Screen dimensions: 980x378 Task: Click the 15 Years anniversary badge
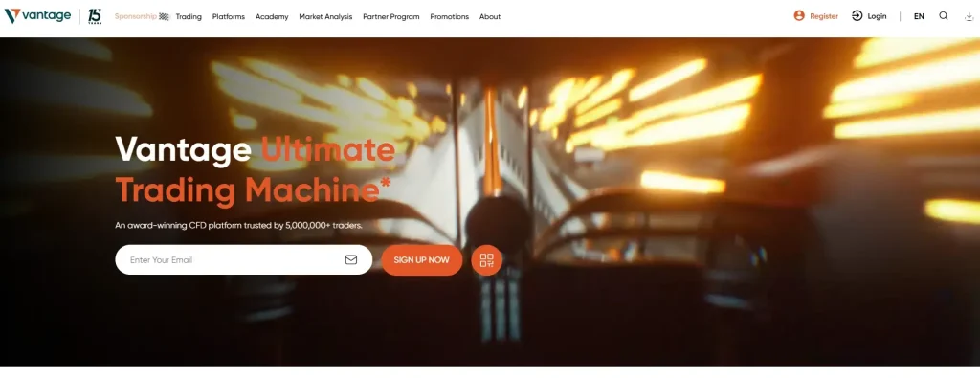95,16
